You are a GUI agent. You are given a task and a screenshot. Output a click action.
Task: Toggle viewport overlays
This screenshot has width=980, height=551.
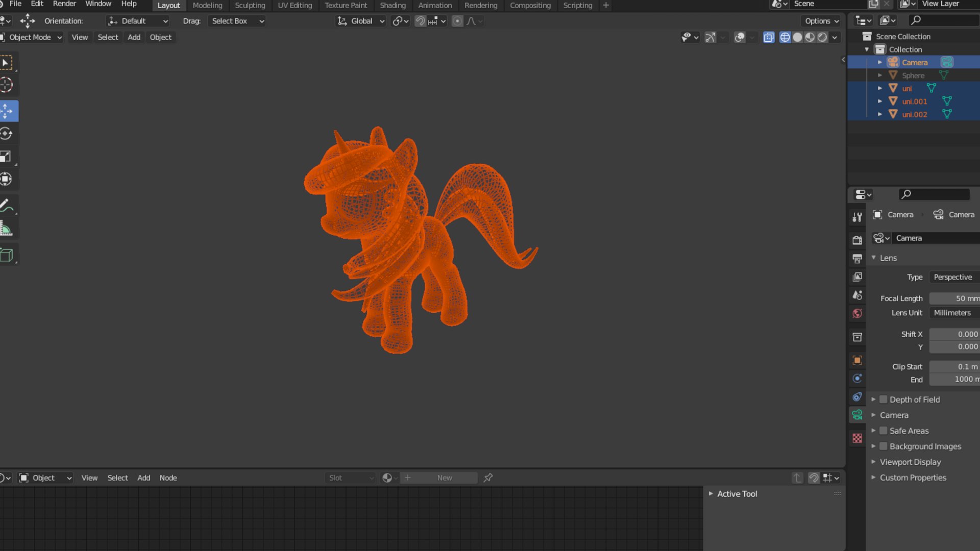[x=740, y=37]
